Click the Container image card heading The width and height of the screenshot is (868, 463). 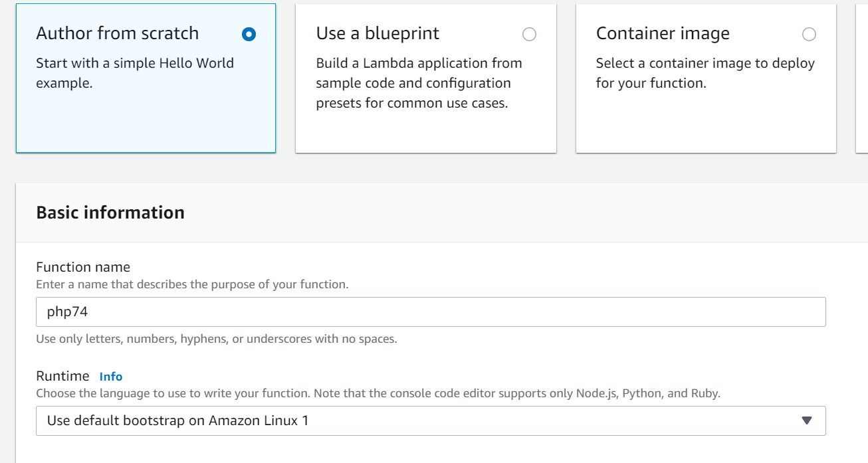click(x=663, y=33)
